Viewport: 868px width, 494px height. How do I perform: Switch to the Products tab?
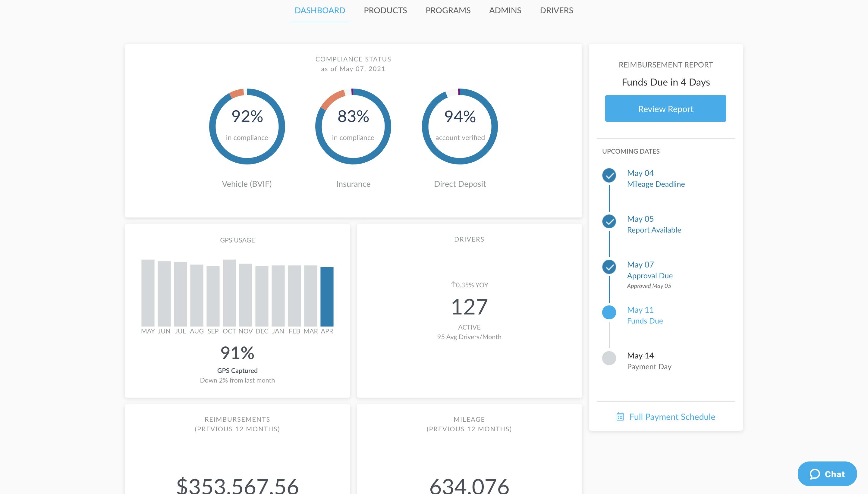(385, 10)
